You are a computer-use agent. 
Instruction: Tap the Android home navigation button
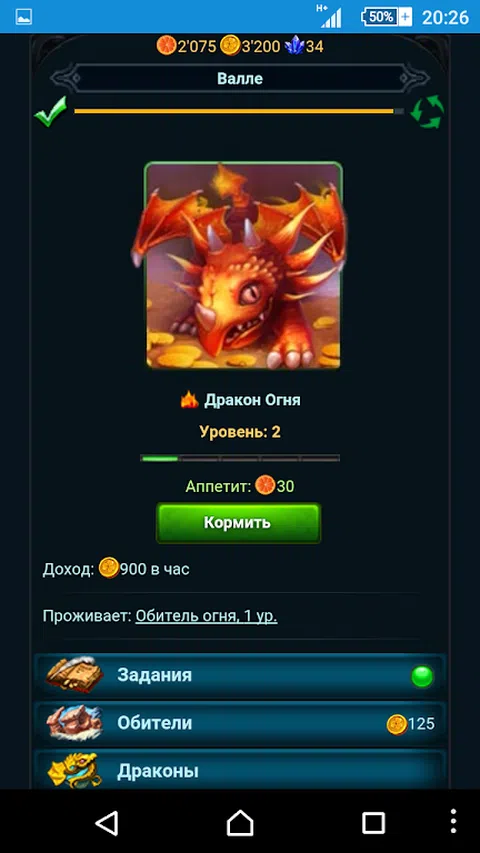(240, 822)
